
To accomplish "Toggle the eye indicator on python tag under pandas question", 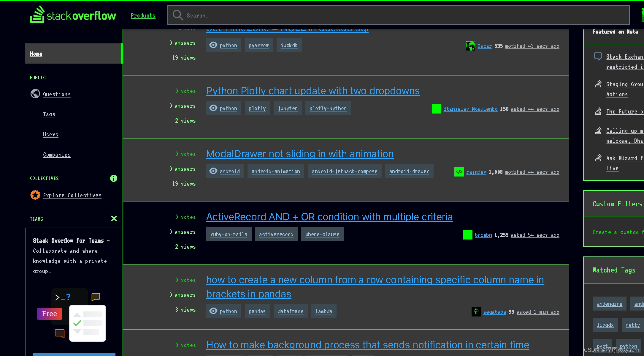I will pos(213,311).
